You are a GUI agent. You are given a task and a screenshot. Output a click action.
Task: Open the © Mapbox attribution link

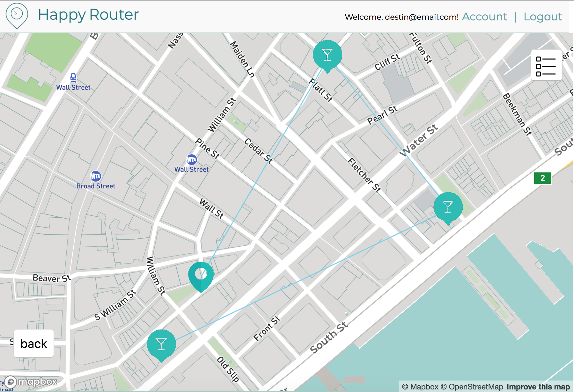(x=420, y=387)
